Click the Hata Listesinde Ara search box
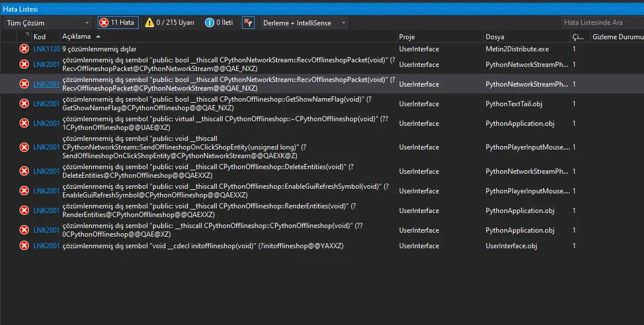 point(601,23)
